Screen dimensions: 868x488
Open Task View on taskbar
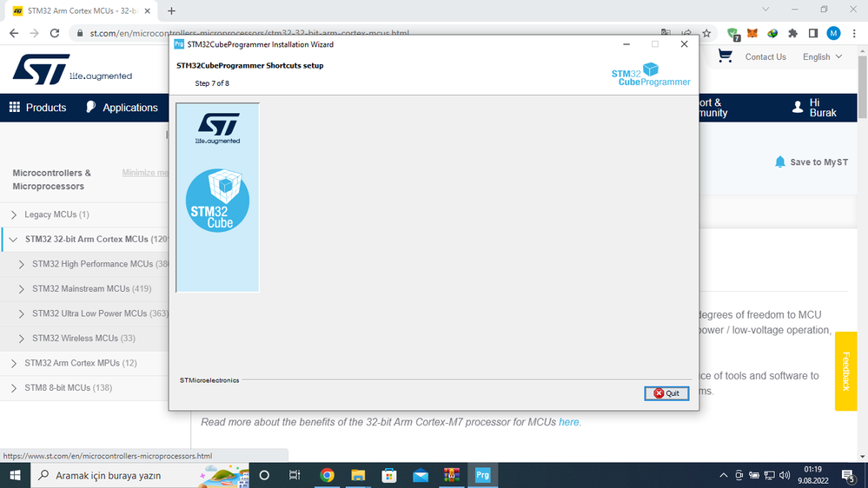pyautogui.click(x=295, y=475)
